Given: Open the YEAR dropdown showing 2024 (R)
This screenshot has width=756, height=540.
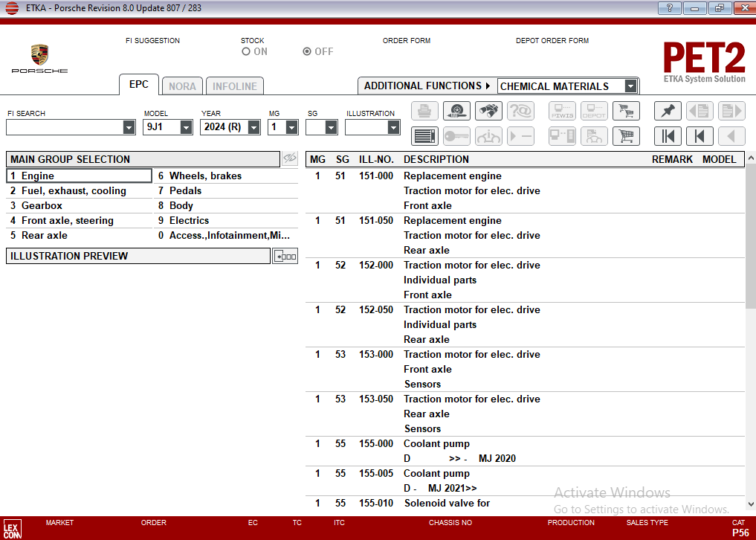Looking at the screenshot, I should point(254,127).
